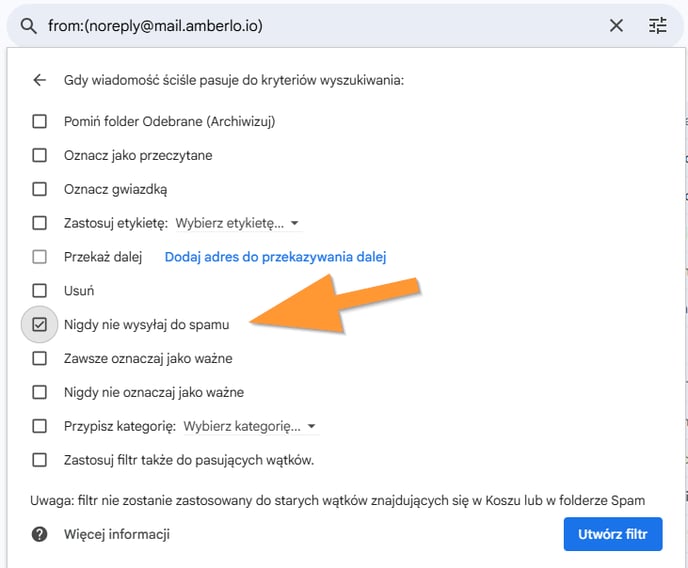Viewport: 688px width, 568px height.
Task: Open Dodaj adres do przekazywania dalej link
Action: pos(275,257)
